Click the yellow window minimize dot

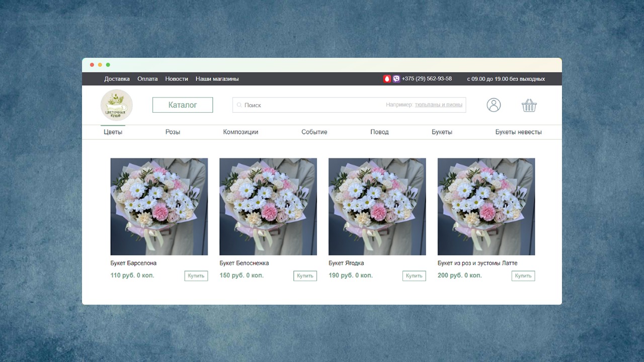coord(100,65)
